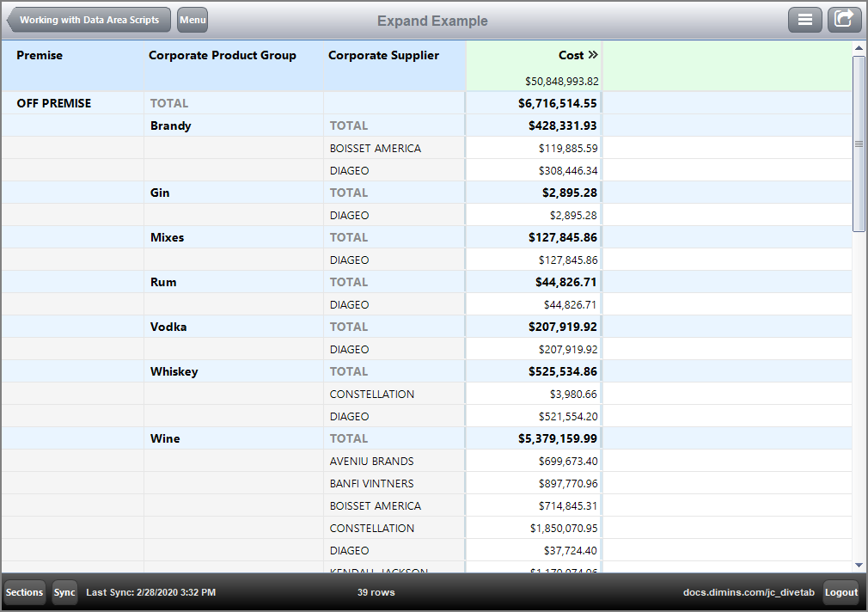Open the hamburger list menu at top right
868x612 pixels.
pos(805,19)
